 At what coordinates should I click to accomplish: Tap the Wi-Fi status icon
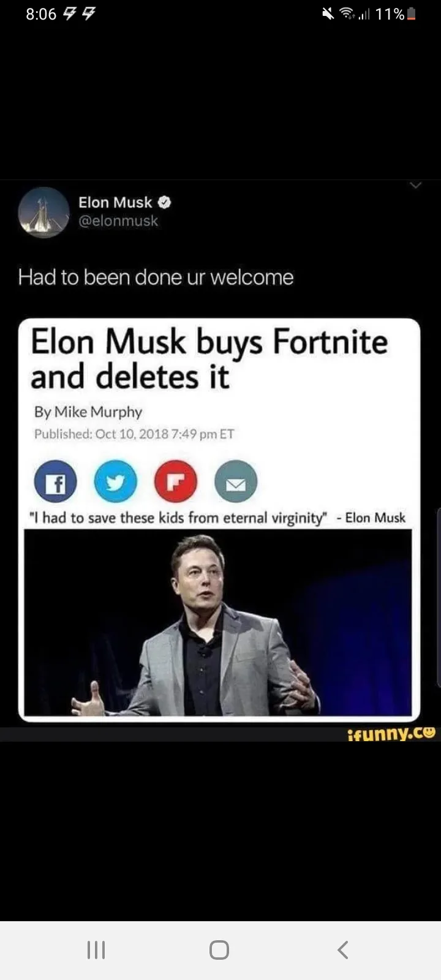[x=349, y=14]
